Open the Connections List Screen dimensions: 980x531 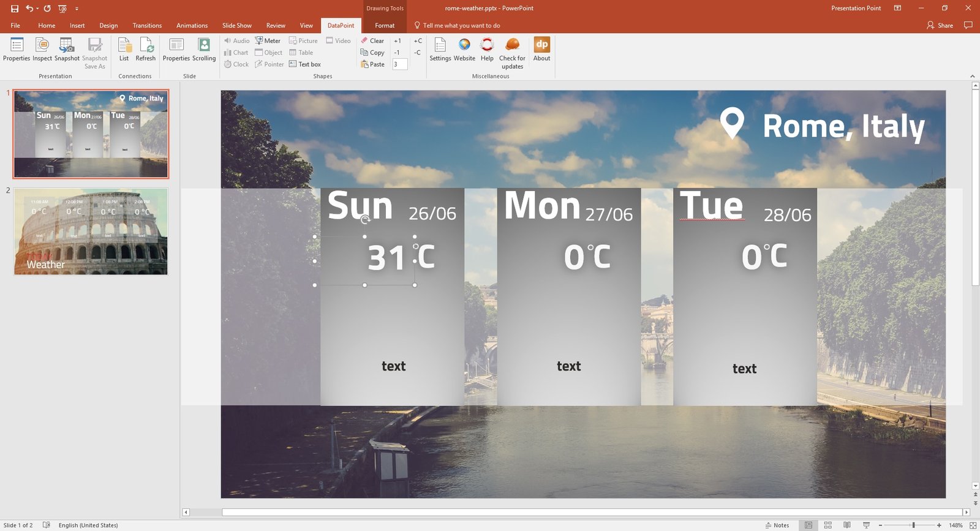point(124,49)
